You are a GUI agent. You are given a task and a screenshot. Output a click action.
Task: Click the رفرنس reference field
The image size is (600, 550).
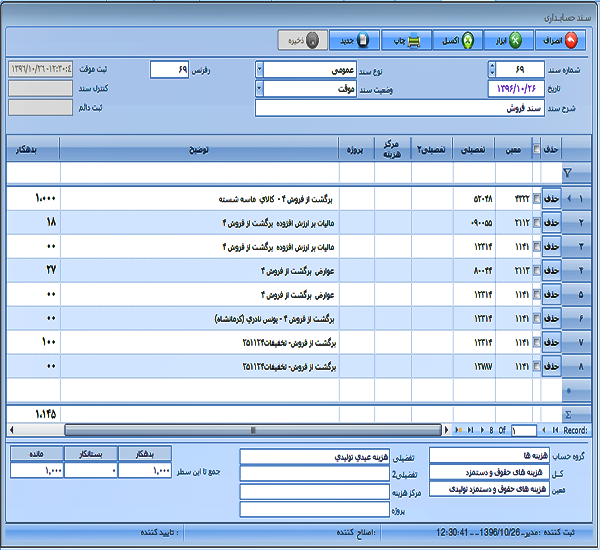[x=169, y=70]
